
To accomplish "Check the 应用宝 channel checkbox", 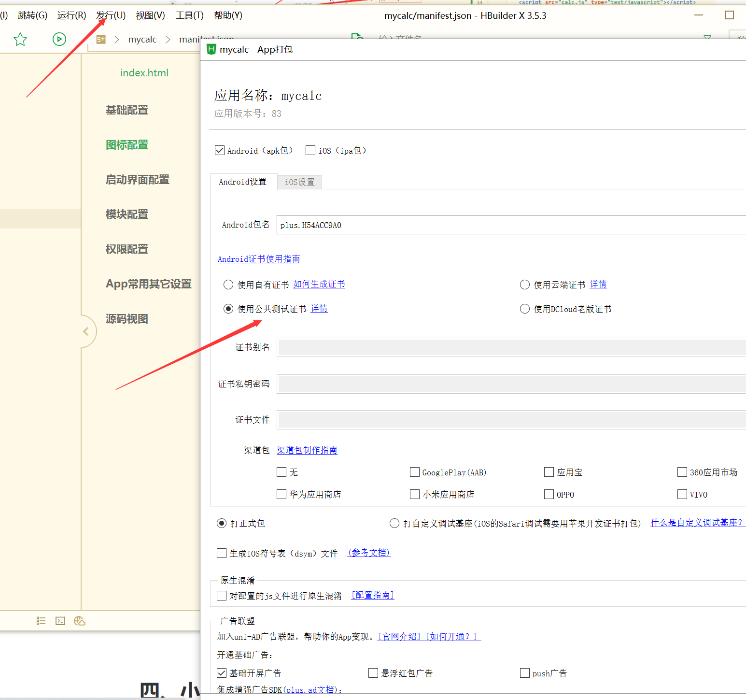I will (549, 472).
